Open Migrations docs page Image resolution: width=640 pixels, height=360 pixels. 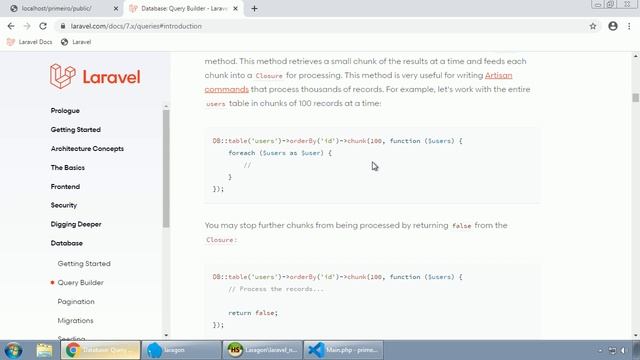(x=76, y=320)
